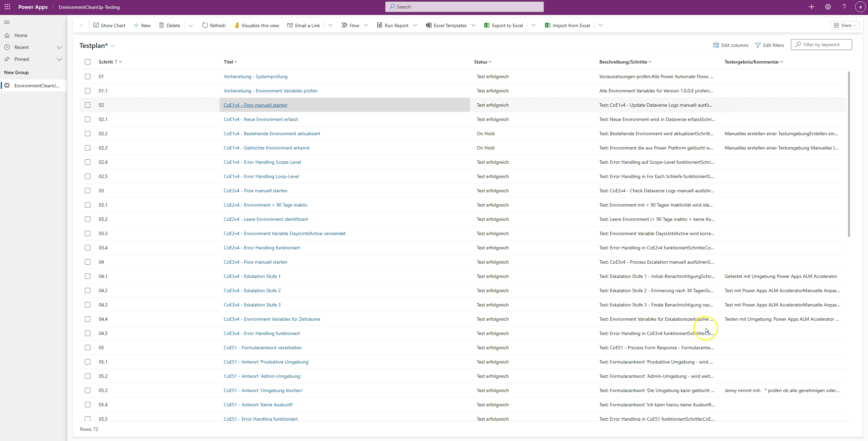Expand the Testplan view selector dropdown

tap(113, 46)
